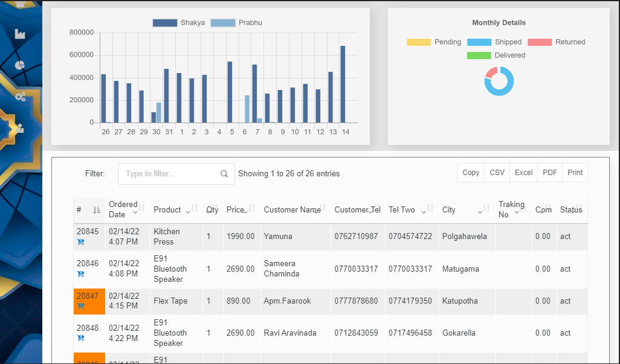Export the table using the CSV button

click(x=497, y=173)
